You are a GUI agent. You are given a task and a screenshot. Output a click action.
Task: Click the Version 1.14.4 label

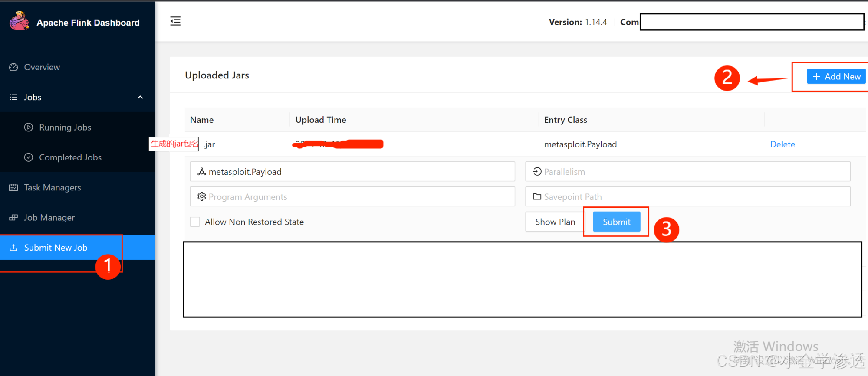(578, 22)
